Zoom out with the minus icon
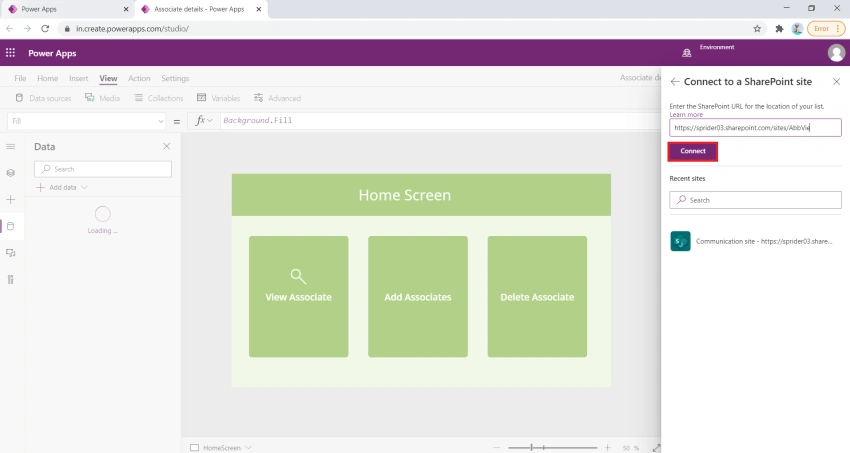Screen dimensions: 850x453 [497, 448]
